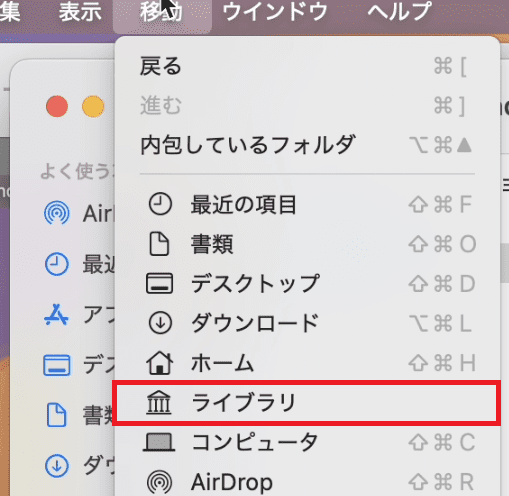Open the ウインドウ menu
Image resolution: width=509 pixels, height=496 pixels.
(275, 12)
